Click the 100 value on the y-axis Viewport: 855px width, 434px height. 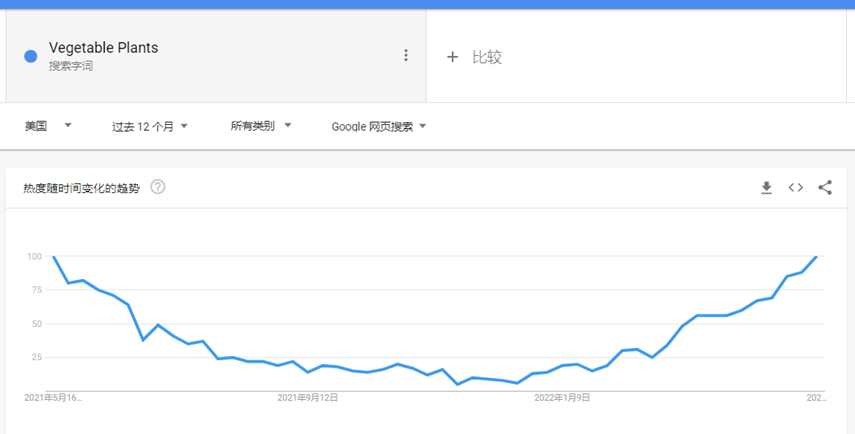35,257
